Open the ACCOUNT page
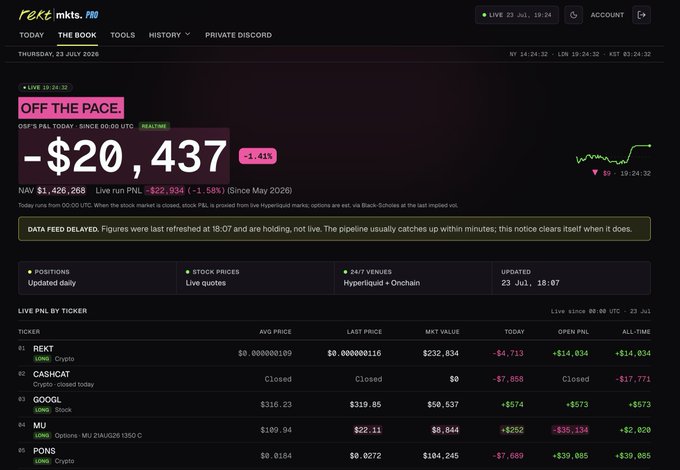Image resolution: width=680 pixels, height=470 pixels. [607, 15]
